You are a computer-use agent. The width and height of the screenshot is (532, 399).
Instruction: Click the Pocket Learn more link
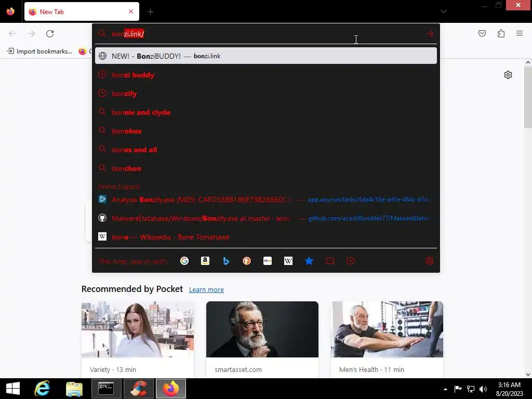click(x=206, y=289)
